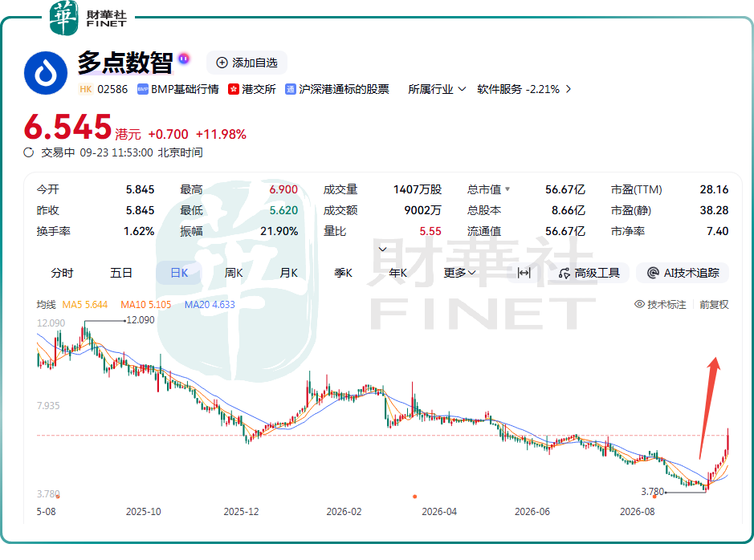This screenshot has height=560, width=754.
Task: Open the 总市值 dropdown triangle
Action: pyautogui.click(x=507, y=189)
